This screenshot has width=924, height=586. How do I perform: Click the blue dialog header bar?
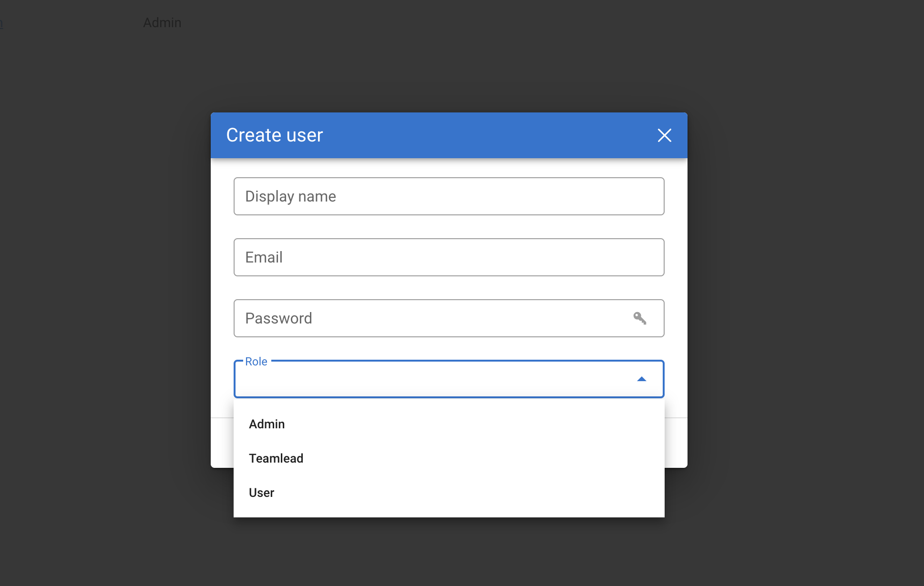point(477,135)
